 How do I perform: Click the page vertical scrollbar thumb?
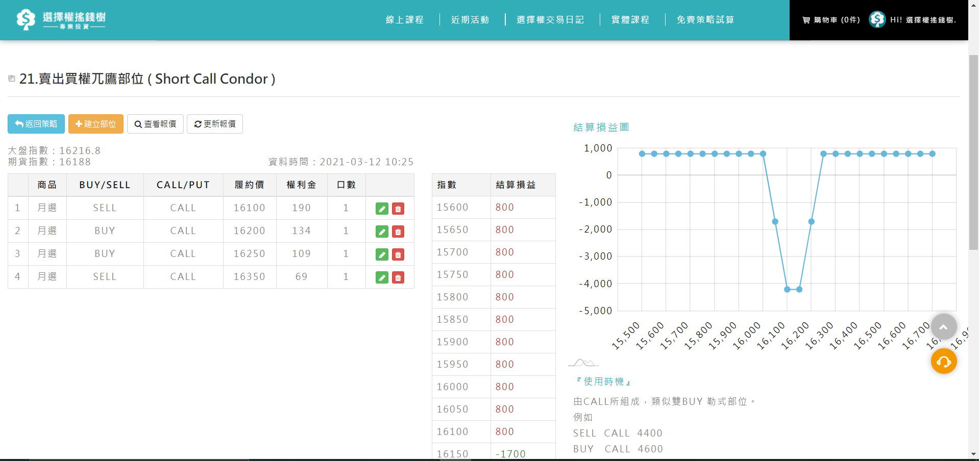pos(974,151)
